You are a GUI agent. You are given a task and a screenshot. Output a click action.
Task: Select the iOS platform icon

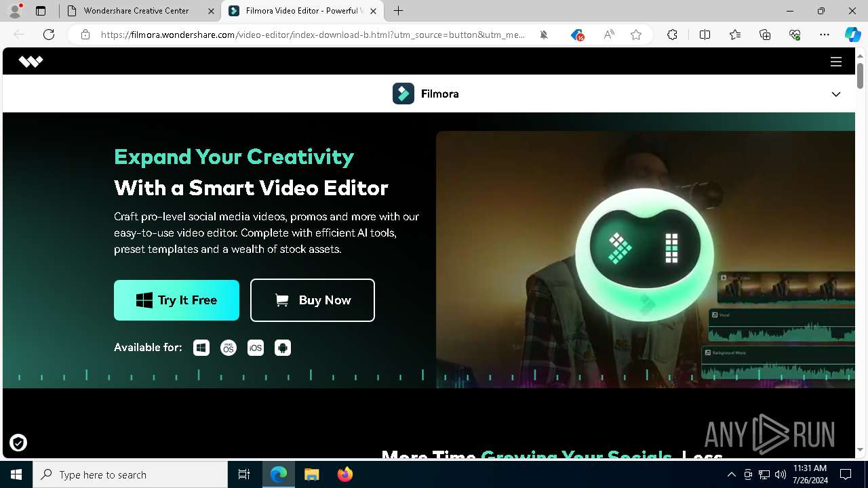[256, 348]
